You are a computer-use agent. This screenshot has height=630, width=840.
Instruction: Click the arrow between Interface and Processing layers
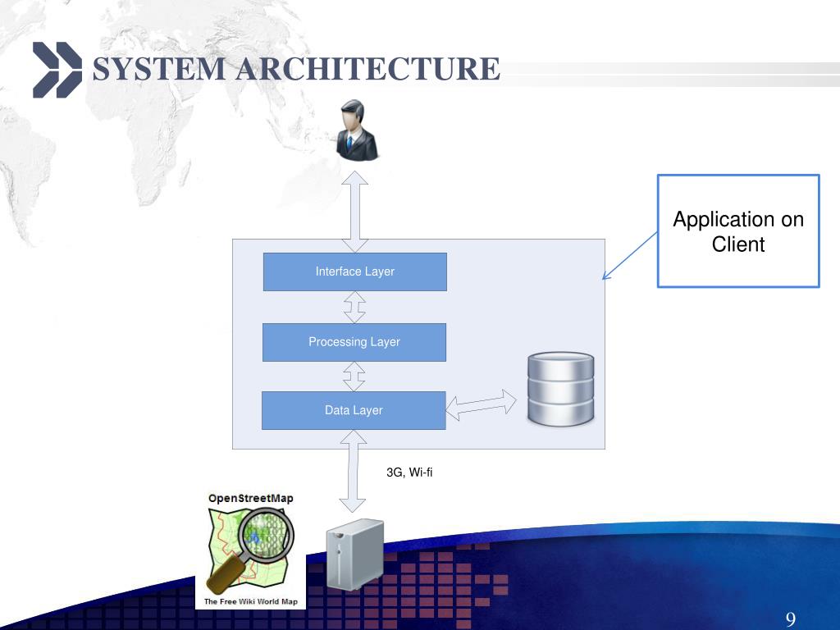[354, 307]
